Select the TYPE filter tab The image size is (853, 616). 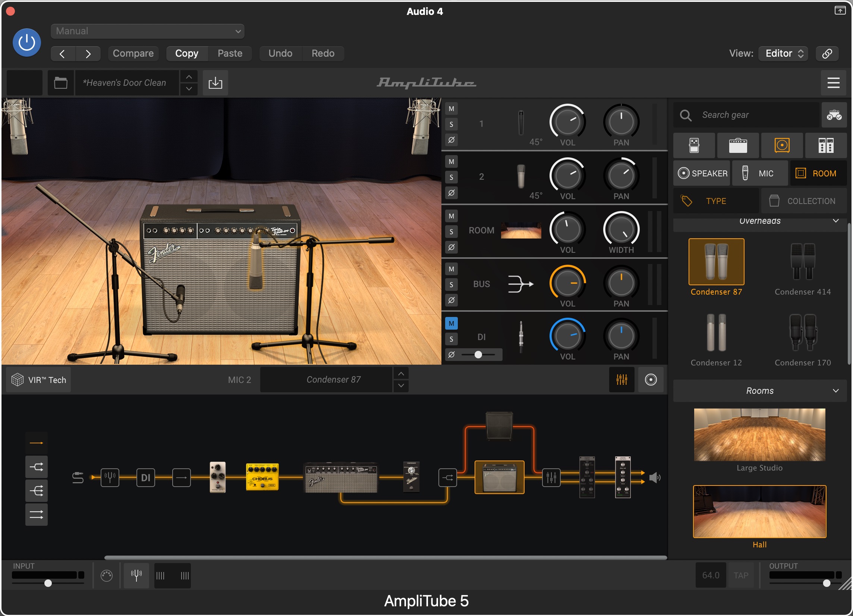click(x=716, y=201)
